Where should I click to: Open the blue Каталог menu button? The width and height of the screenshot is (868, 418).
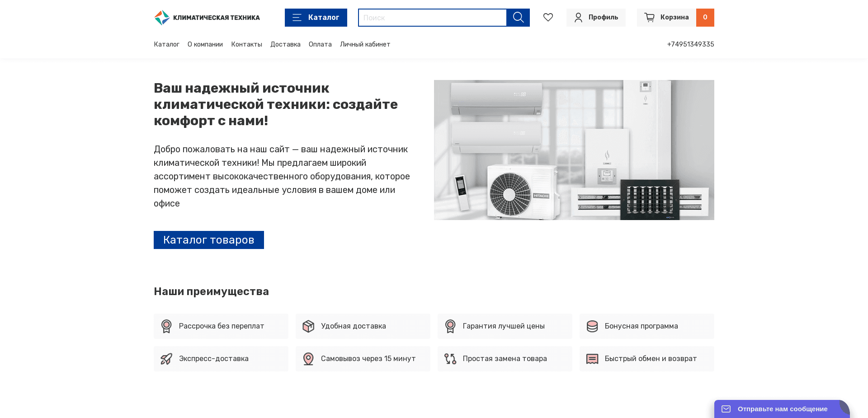(316, 17)
